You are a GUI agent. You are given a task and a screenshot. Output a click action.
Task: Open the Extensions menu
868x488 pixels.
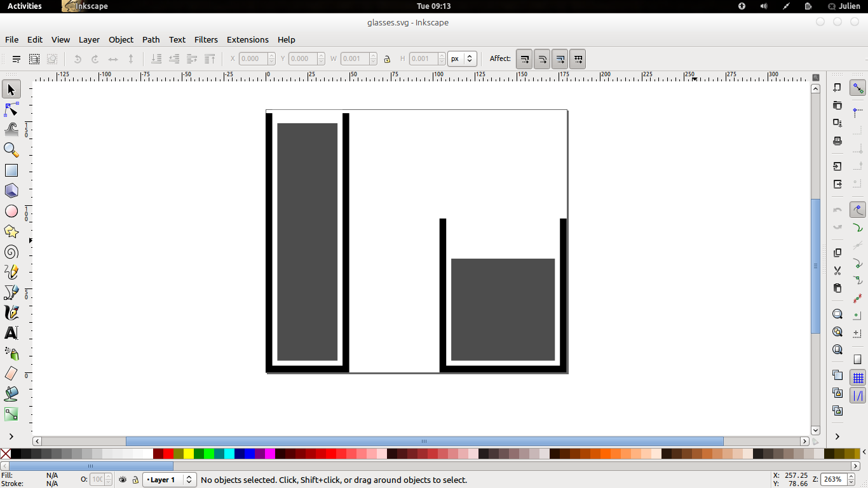tap(248, 39)
